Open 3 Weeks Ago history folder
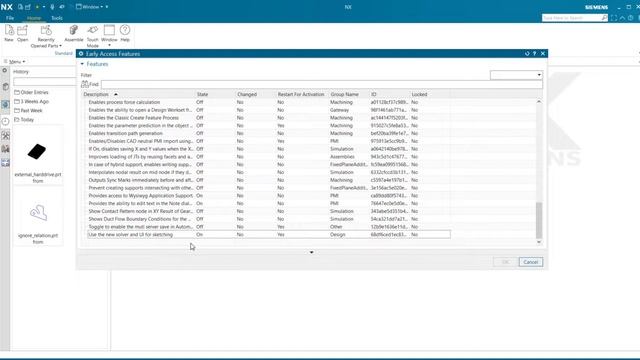Viewport: 640px width, 360px height. 31,101
